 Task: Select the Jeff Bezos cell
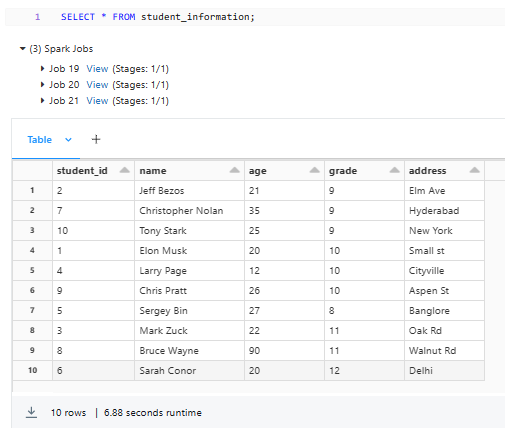(189, 191)
